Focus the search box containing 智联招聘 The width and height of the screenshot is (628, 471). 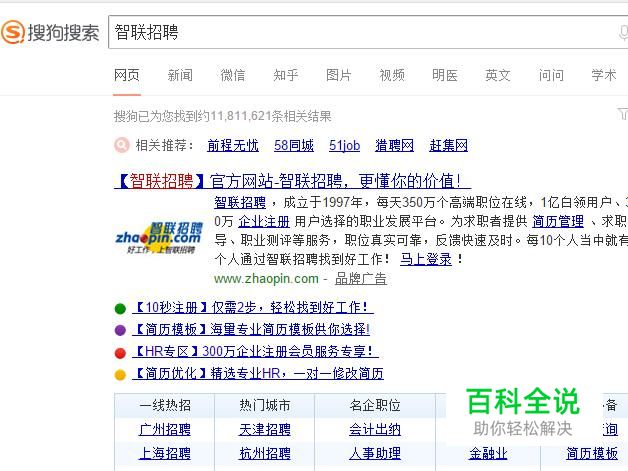368,32
